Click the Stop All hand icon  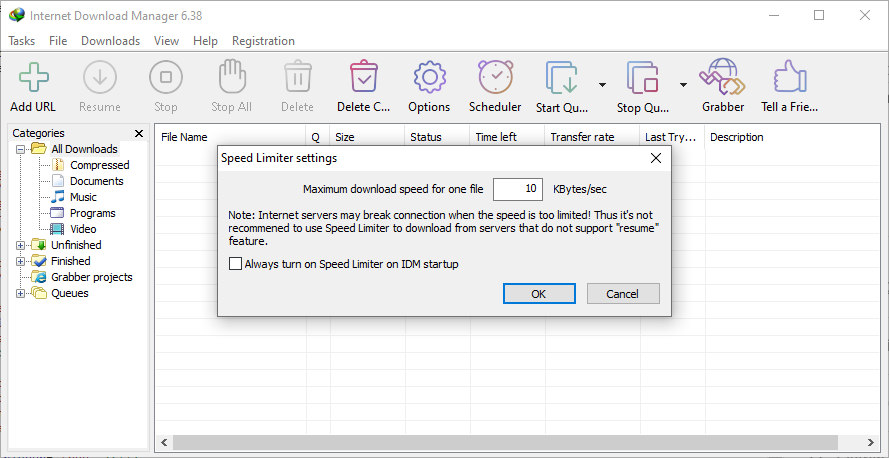pyautogui.click(x=231, y=76)
